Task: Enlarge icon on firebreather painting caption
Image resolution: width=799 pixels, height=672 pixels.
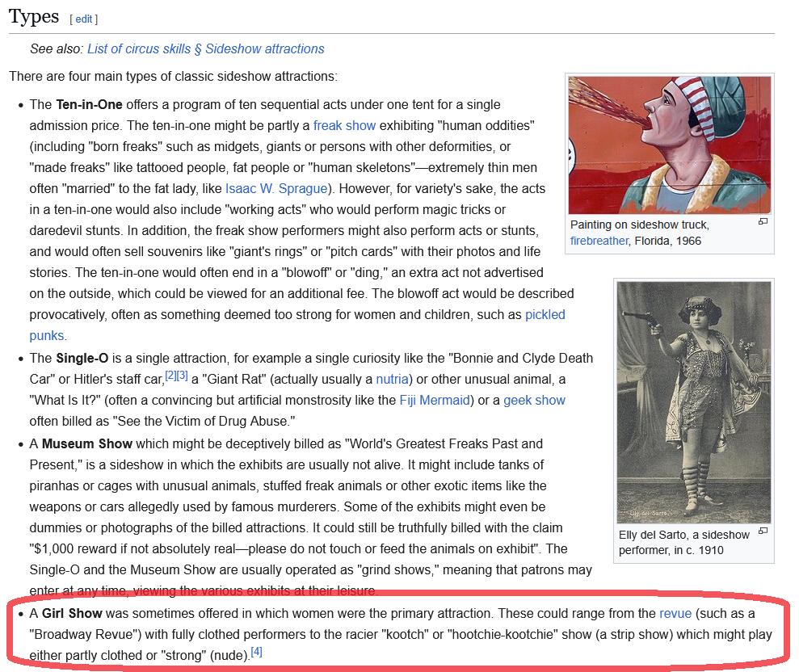Action: 763,221
